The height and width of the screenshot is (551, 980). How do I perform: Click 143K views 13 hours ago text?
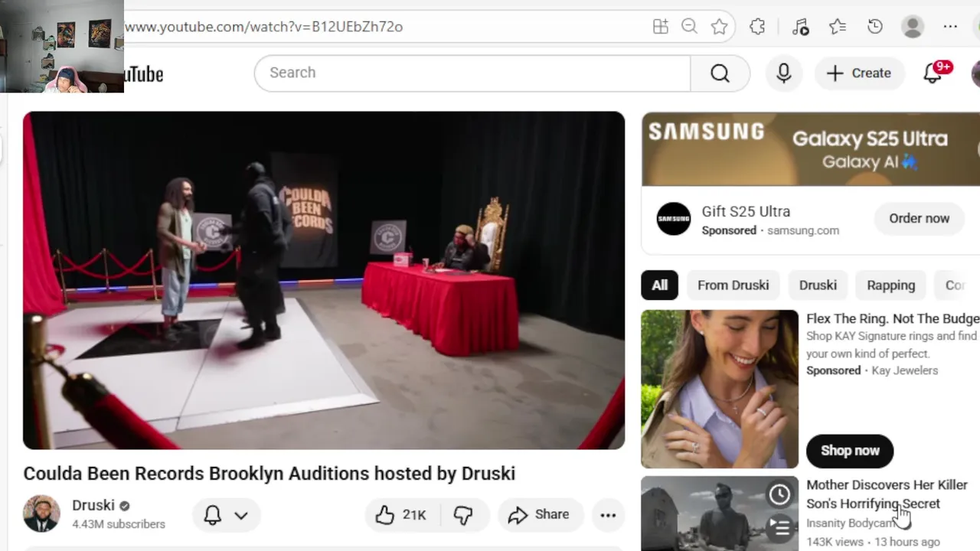873,542
